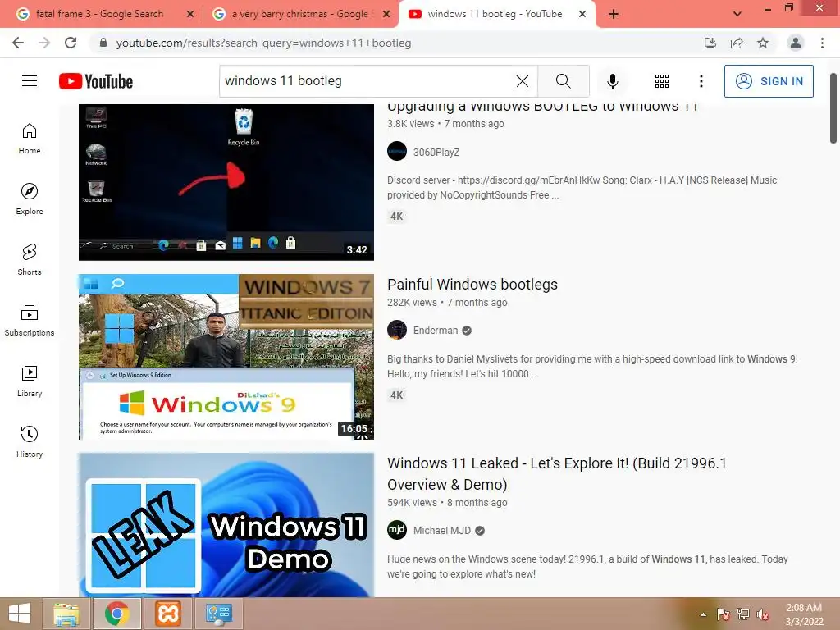Open Shorts in the sidebar
This screenshot has width=840, height=630.
click(30, 260)
